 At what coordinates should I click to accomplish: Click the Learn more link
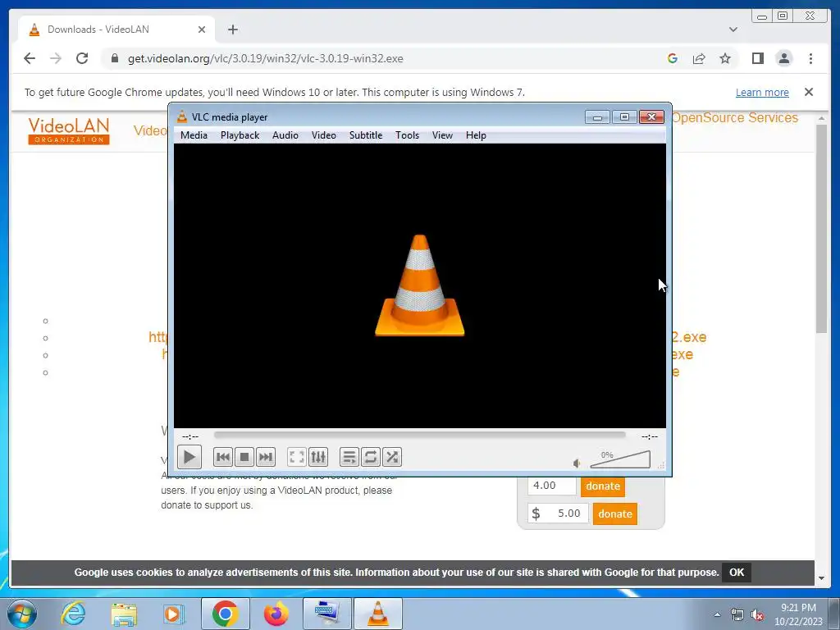(x=762, y=92)
